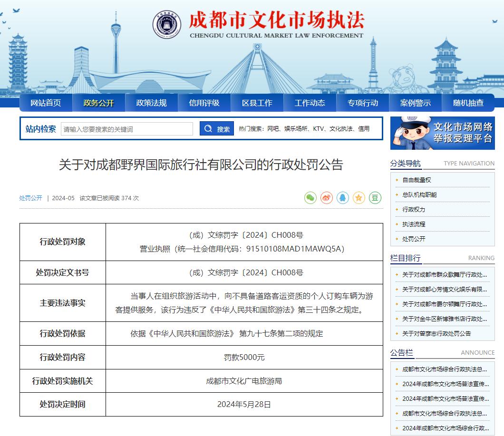The image size is (504, 436).
Task: Share to Douban 豆 icon
Action: 375,198
